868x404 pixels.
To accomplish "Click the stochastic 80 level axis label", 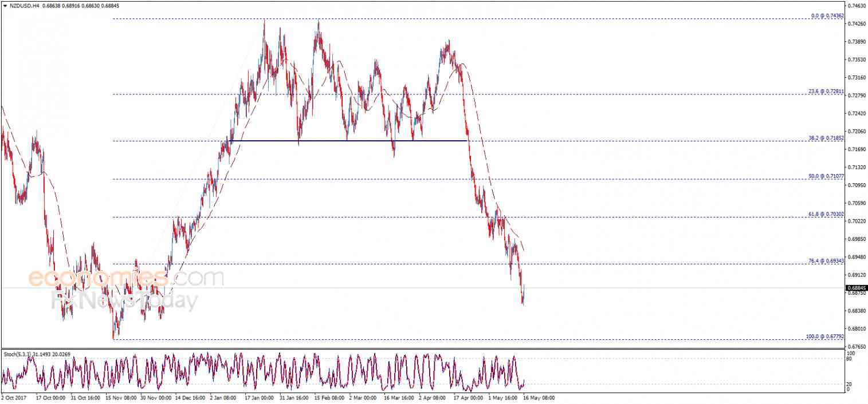I will [x=850, y=359].
